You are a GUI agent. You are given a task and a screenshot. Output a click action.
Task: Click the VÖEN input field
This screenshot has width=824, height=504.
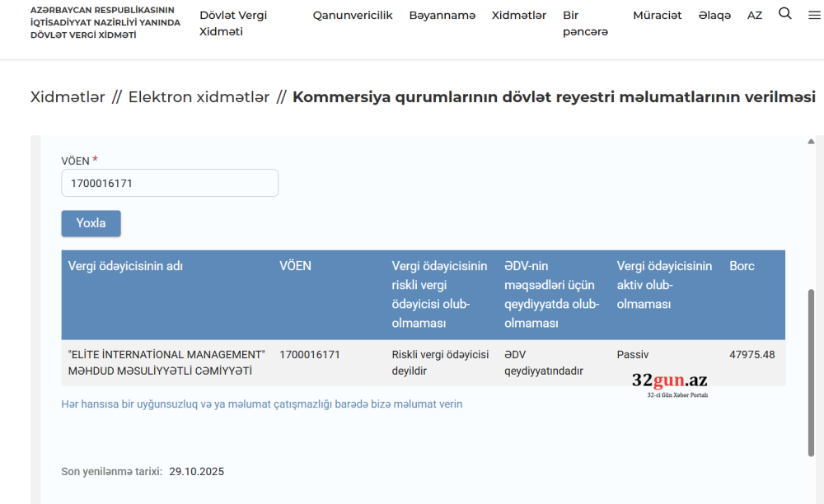point(170,183)
